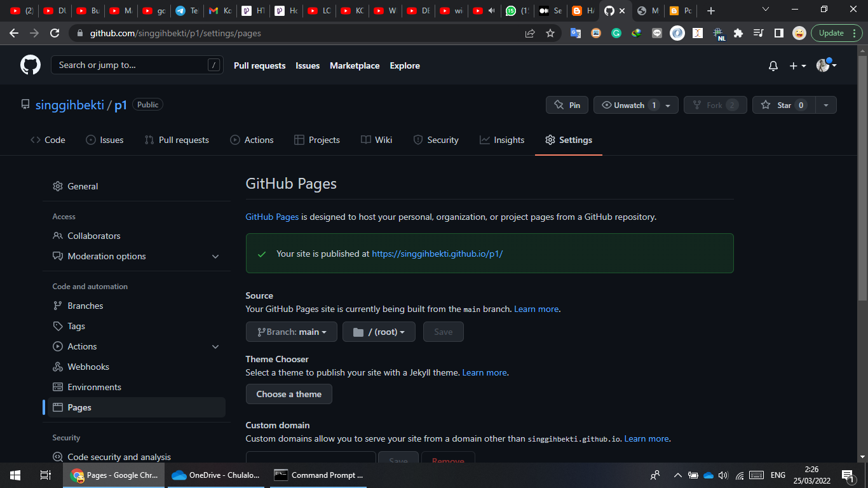This screenshot has width=868, height=488.
Task: Open the Branch: main dropdown
Action: (292, 332)
